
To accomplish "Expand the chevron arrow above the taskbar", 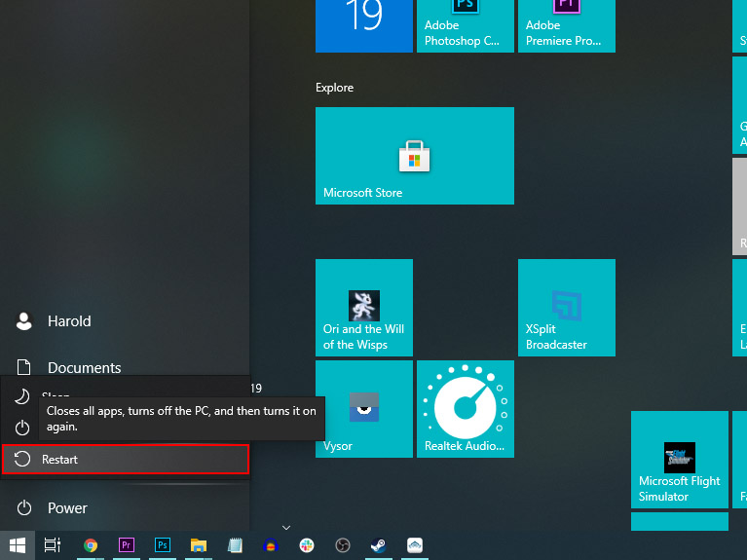I will (x=286, y=528).
